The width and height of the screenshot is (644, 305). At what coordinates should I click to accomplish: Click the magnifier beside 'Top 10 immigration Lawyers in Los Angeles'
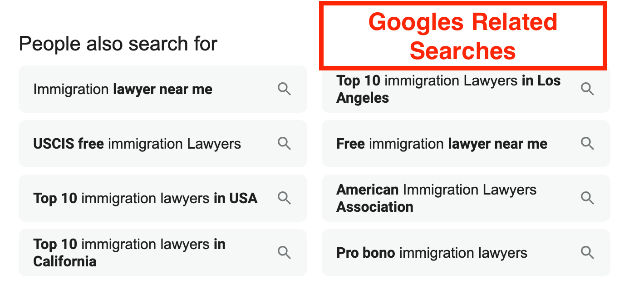(588, 89)
